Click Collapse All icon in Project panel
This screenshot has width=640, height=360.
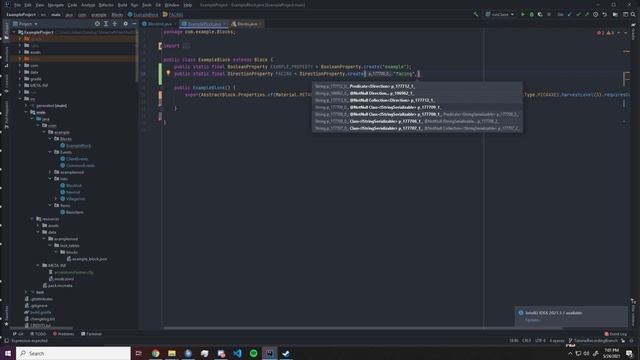(115, 24)
